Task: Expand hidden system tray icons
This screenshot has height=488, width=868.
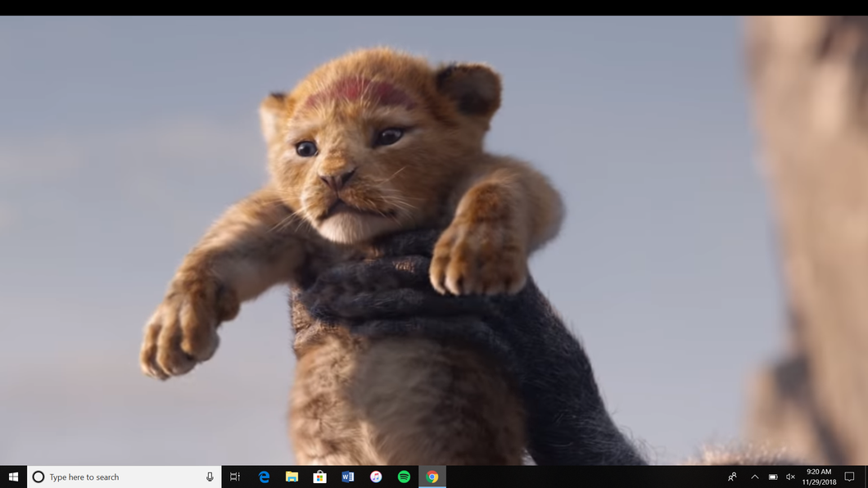Action: (x=753, y=477)
